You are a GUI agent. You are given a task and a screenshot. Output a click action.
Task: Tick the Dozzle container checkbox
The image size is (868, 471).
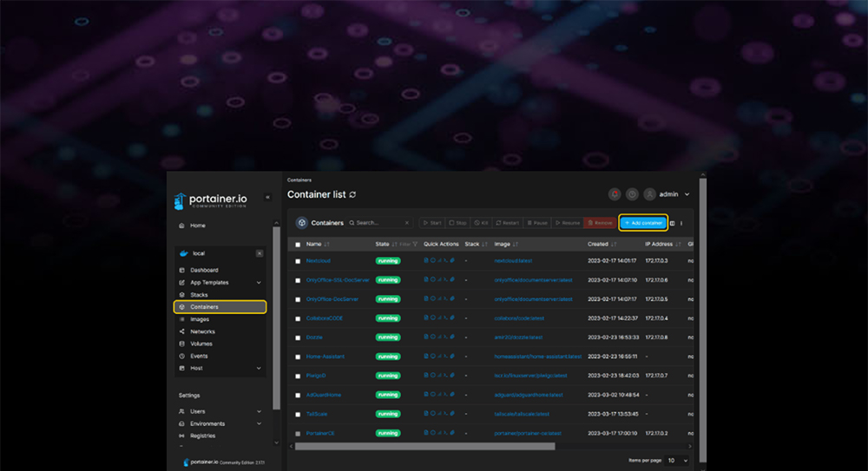tap(298, 337)
